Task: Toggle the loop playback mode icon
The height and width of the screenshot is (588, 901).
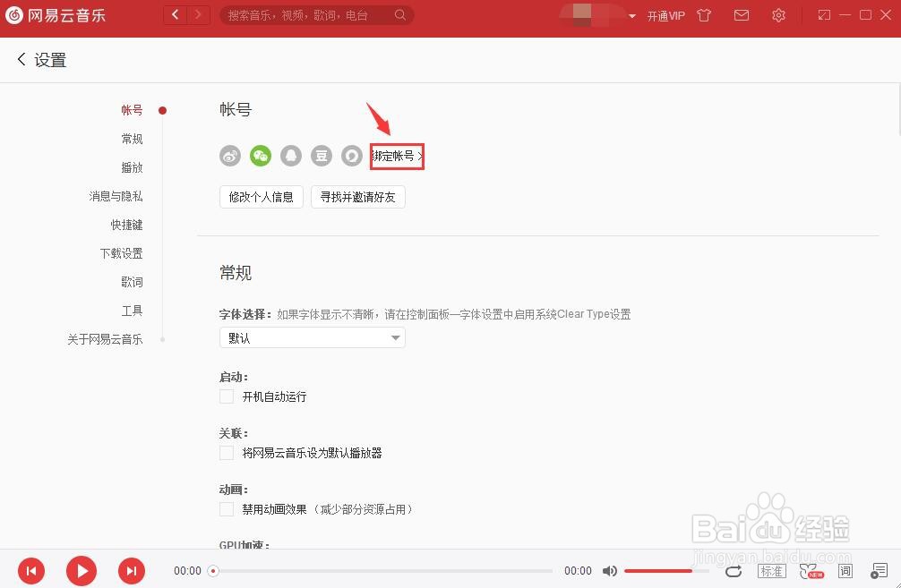Action: (x=734, y=571)
